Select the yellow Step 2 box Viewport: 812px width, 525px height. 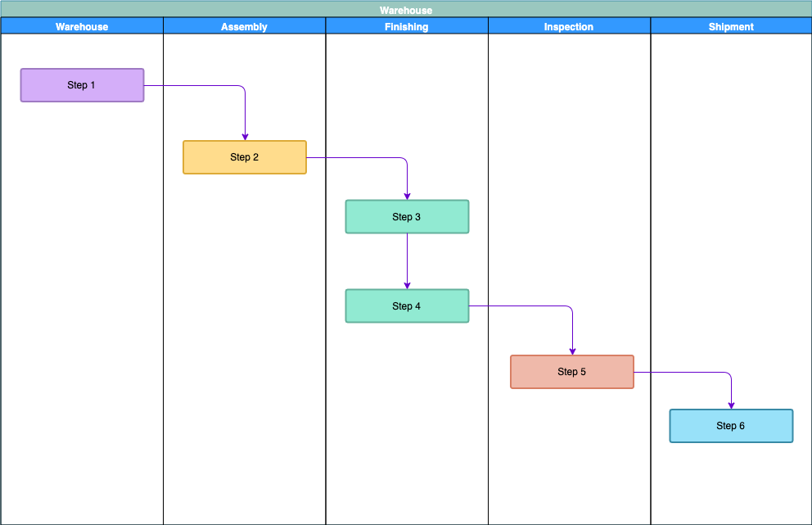tap(245, 157)
